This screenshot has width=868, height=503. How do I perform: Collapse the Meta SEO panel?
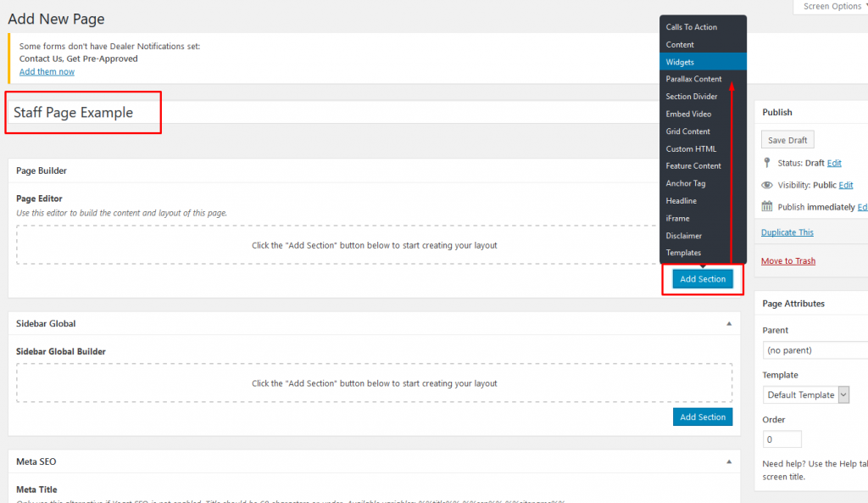coord(729,461)
